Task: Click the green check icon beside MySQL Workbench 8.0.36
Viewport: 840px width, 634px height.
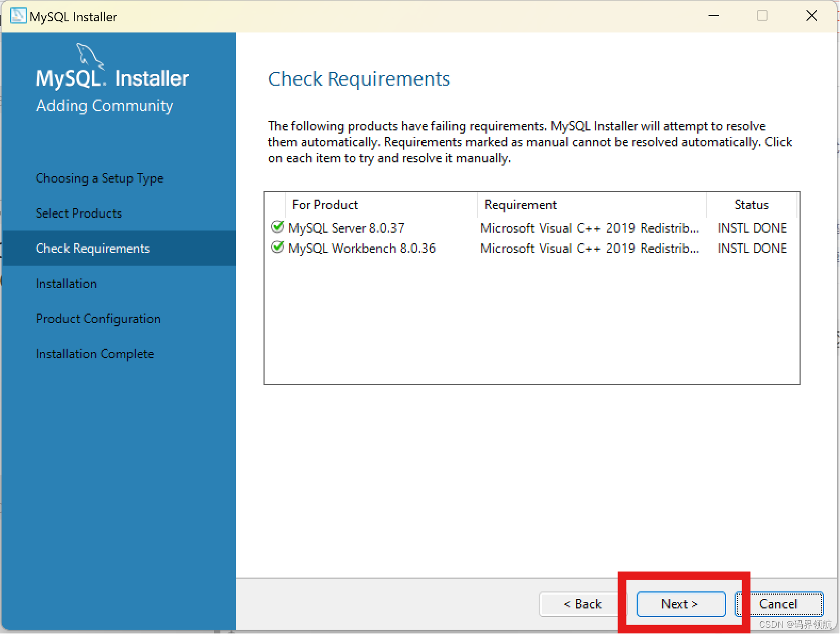Action: (x=277, y=248)
